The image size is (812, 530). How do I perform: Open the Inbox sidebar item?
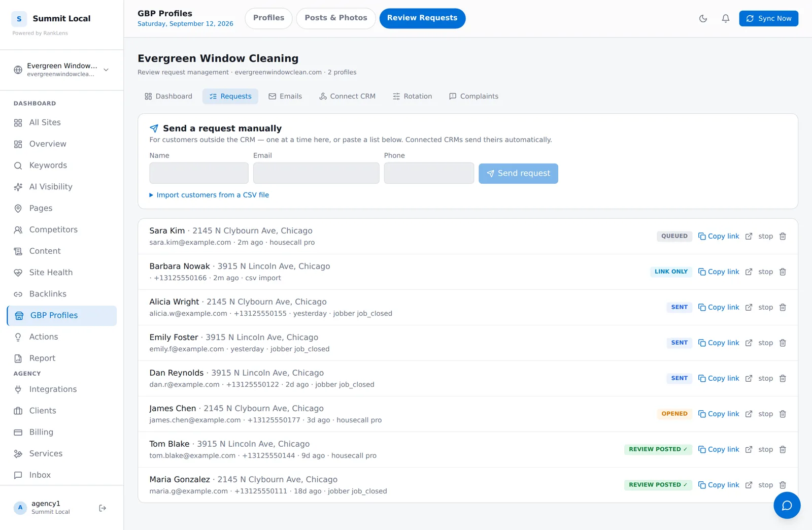coord(62,475)
